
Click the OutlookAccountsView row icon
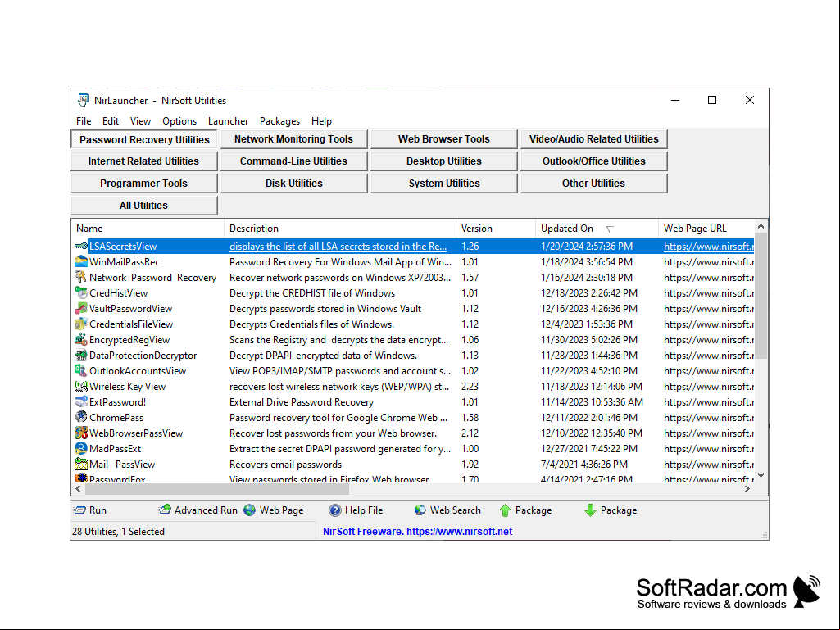point(81,371)
